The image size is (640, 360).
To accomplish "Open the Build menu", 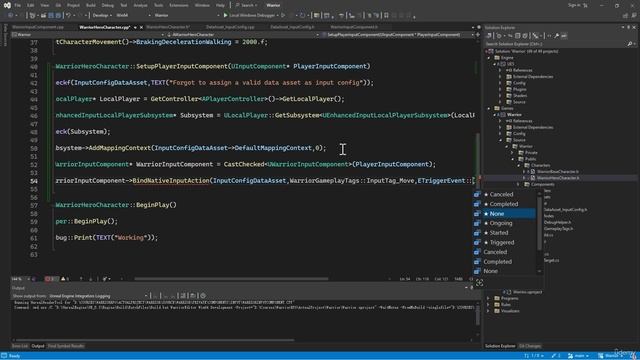I will 91,5.
